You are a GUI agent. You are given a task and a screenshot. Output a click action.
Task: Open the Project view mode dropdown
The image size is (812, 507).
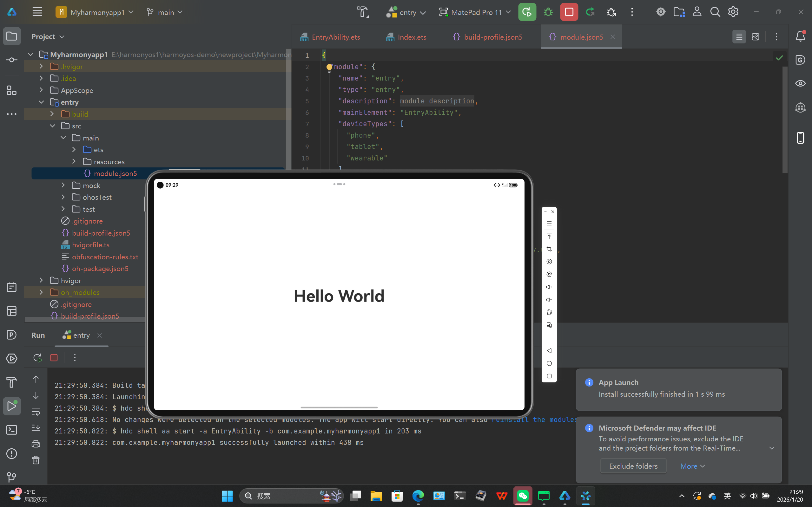pos(48,36)
